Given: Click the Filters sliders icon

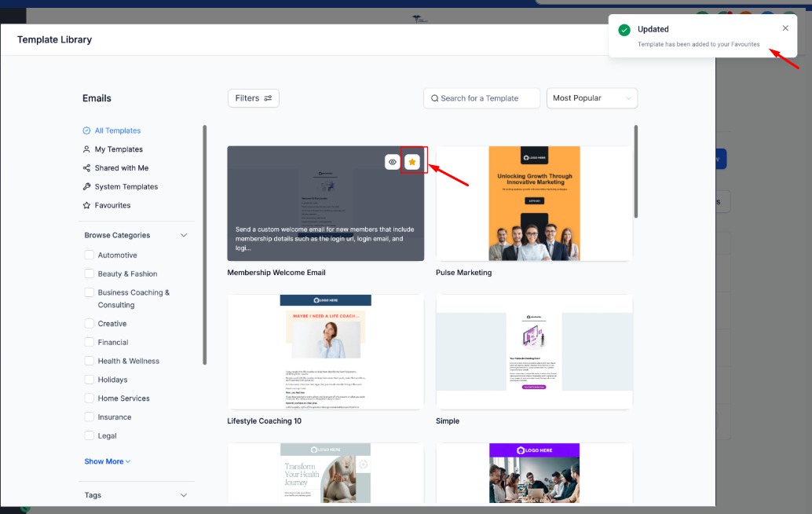Looking at the screenshot, I should click(x=268, y=98).
